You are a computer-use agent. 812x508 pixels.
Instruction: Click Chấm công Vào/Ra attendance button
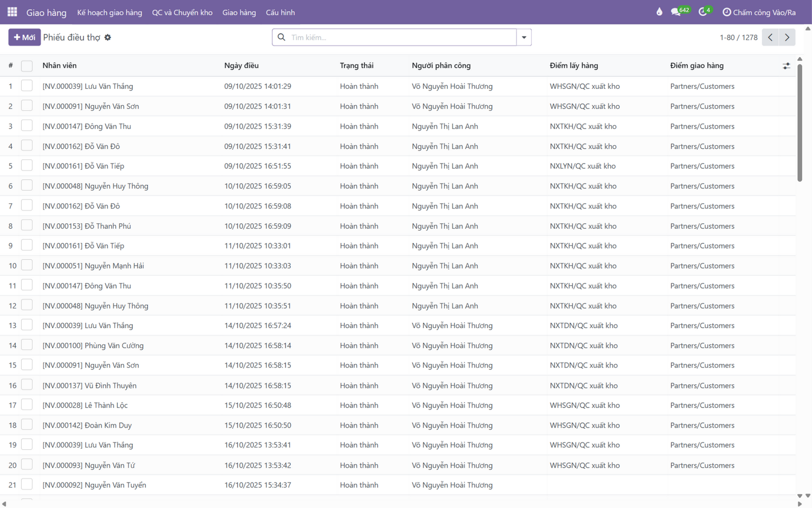coord(759,12)
